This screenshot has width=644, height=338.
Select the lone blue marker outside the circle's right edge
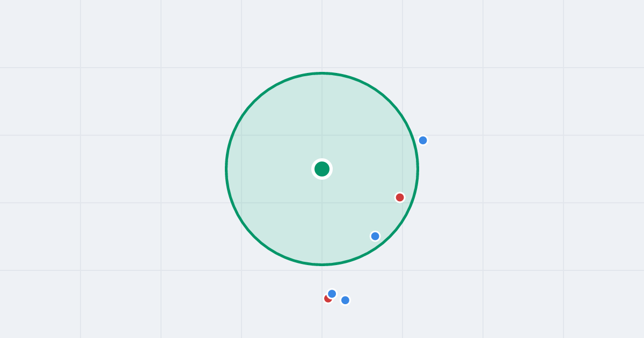(423, 141)
